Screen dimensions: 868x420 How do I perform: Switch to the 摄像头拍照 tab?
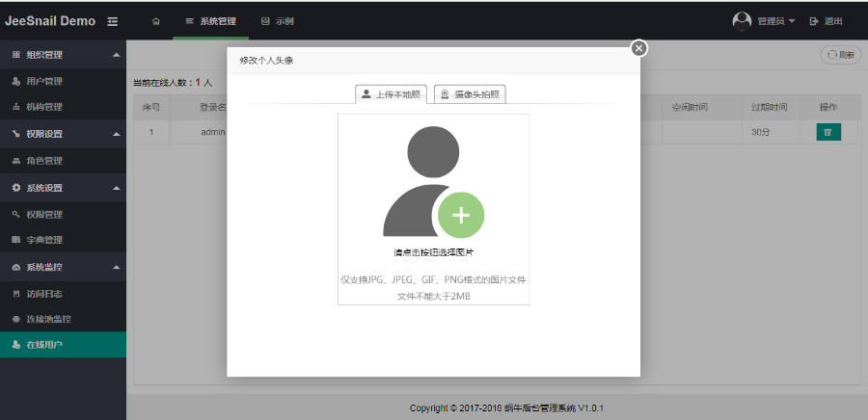[470, 94]
